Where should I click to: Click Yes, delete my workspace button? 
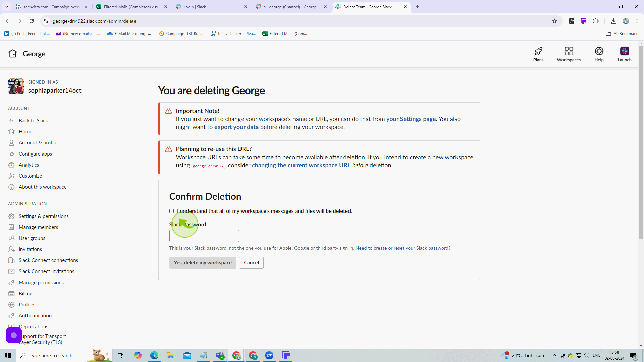[x=203, y=263]
